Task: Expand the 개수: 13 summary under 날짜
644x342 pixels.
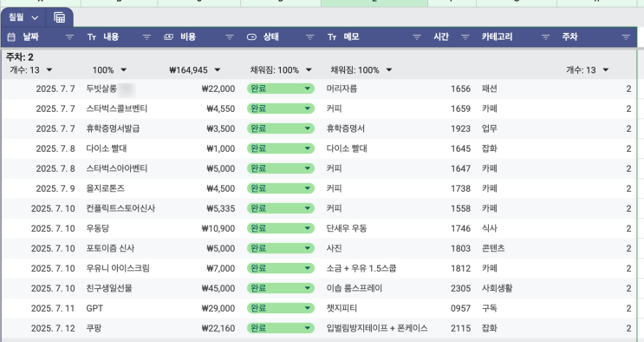Action: tap(49, 70)
